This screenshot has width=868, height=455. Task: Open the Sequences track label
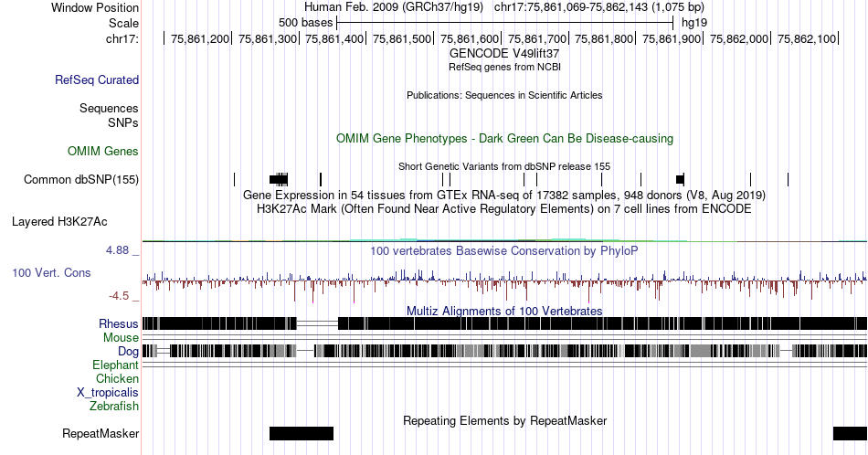(109, 108)
